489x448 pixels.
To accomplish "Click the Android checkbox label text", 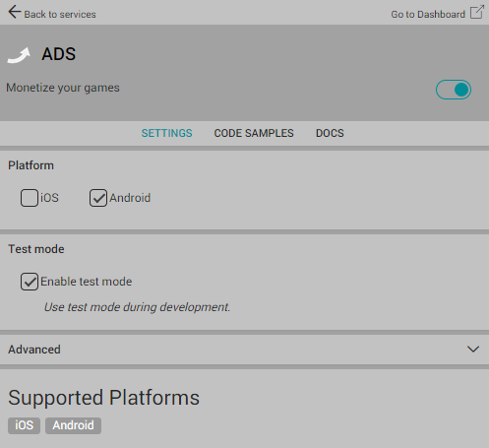I will [130, 198].
